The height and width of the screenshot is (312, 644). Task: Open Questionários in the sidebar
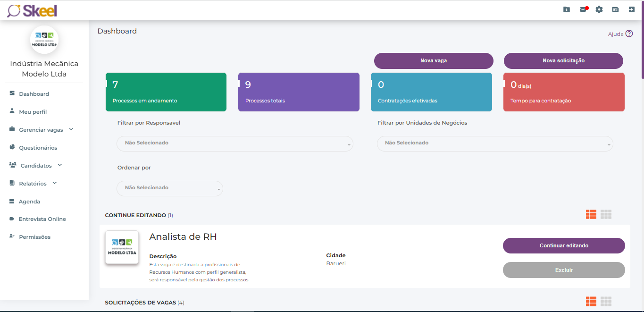click(38, 148)
